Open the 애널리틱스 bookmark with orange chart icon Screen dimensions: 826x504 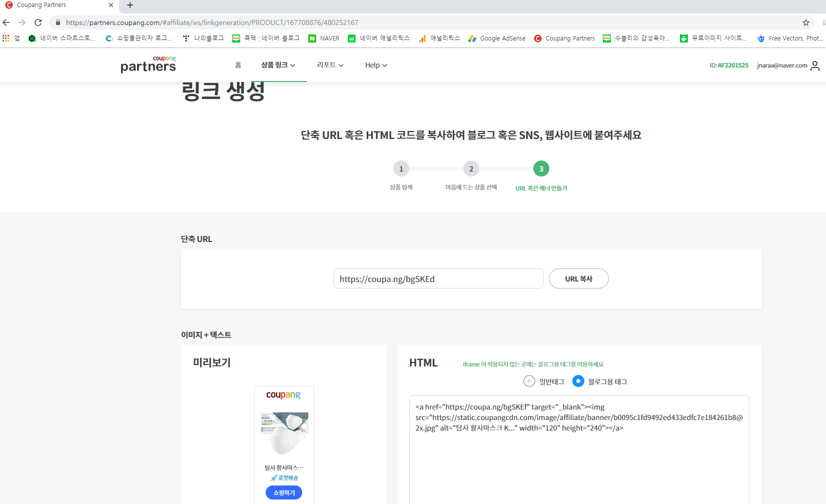tap(439, 38)
